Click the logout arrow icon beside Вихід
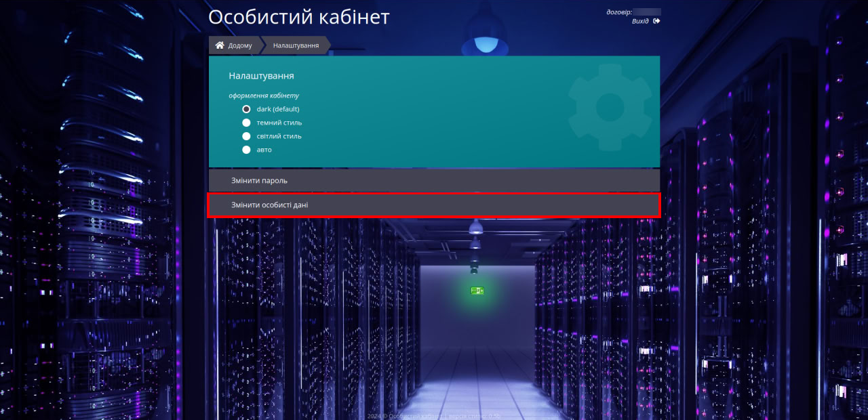The height and width of the screenshot is (420, 868). (656, 21)
